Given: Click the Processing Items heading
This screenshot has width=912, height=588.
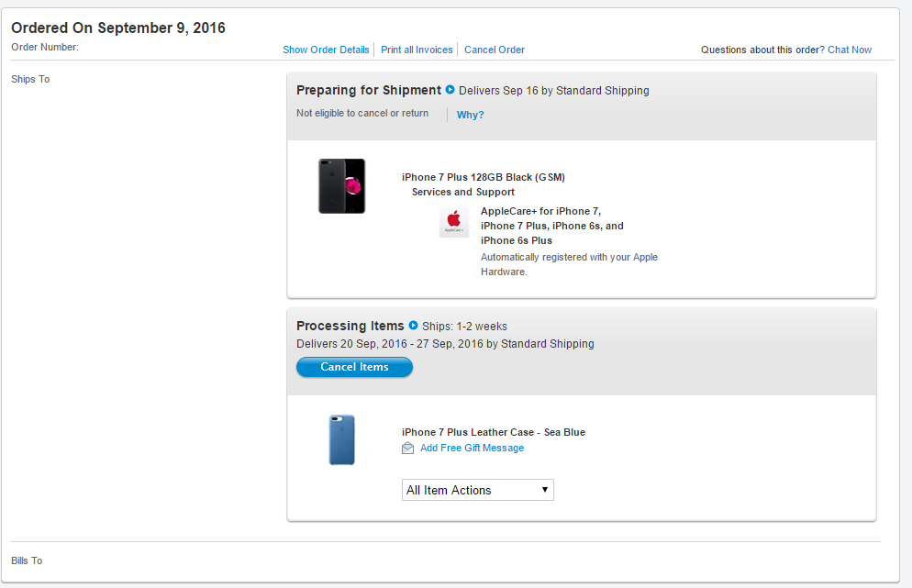Looking at the screenshot, I should [x=350, y=326].
